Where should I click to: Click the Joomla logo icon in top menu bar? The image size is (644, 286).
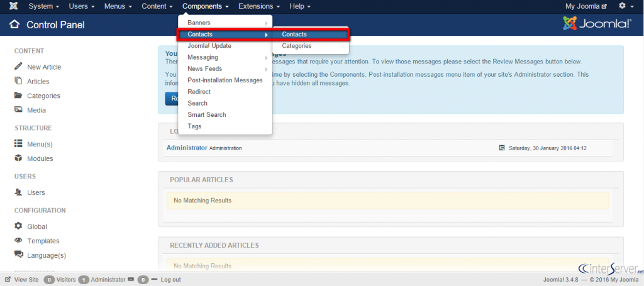coord(14,6)
